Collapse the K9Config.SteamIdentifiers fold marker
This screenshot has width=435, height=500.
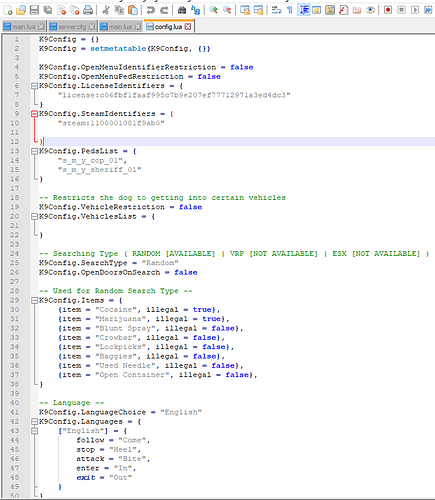tap(34, 114)
